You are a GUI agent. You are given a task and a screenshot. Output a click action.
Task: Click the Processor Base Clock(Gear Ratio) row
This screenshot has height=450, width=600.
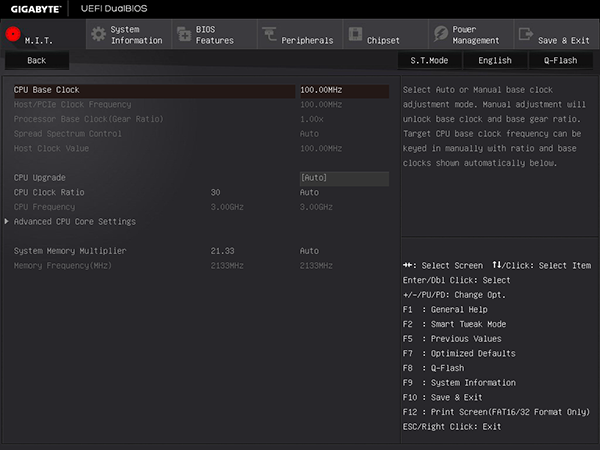pos(201,119)
